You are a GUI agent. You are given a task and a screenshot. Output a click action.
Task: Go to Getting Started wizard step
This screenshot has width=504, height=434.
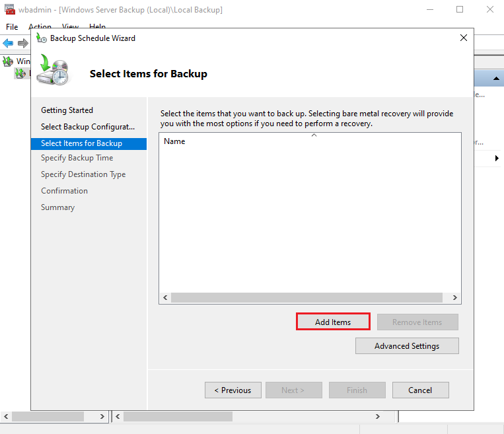(x=67, y=110)
